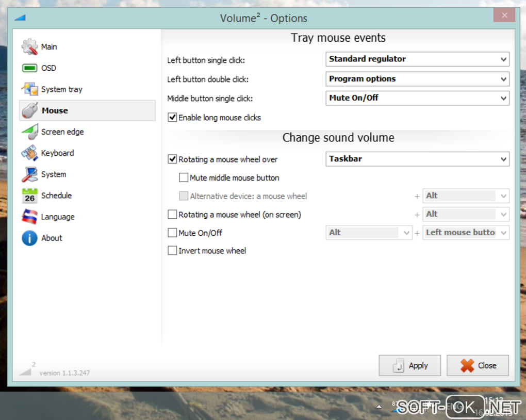Image resolution: width=526 pixels, height=420 pixels.
Task: Click Alternative device: a mouse wheel checkbox
Action: (x=184, y=196)
